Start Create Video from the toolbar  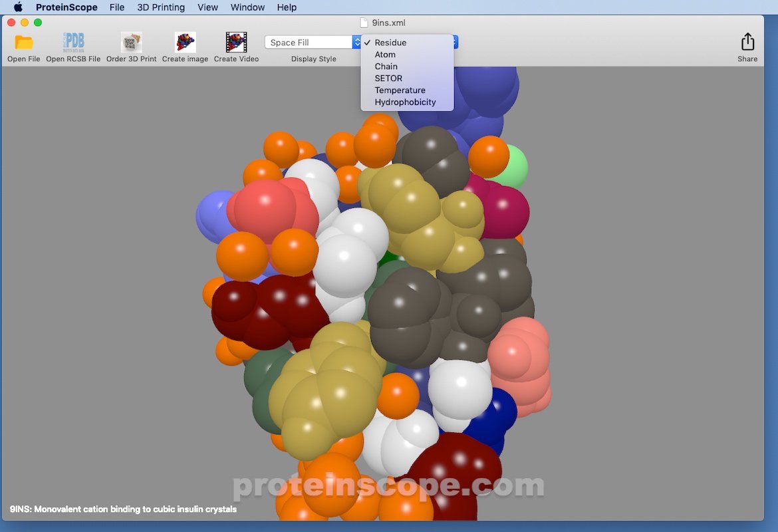236,41
